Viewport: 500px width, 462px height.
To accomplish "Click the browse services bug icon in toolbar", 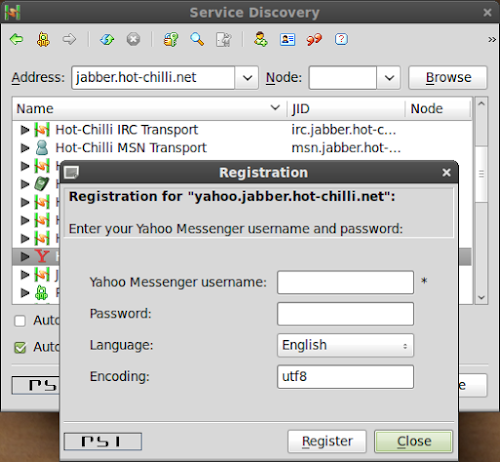I will click(x=43, y=39).
